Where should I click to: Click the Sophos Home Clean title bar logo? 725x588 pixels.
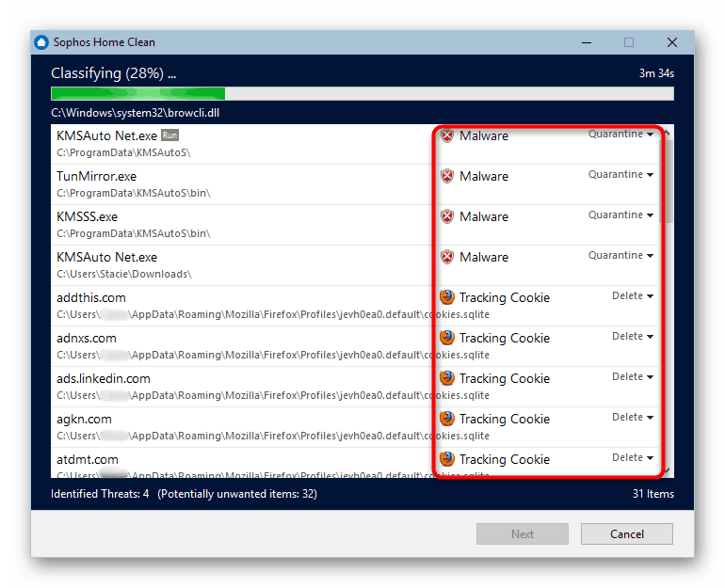point(41,42)
